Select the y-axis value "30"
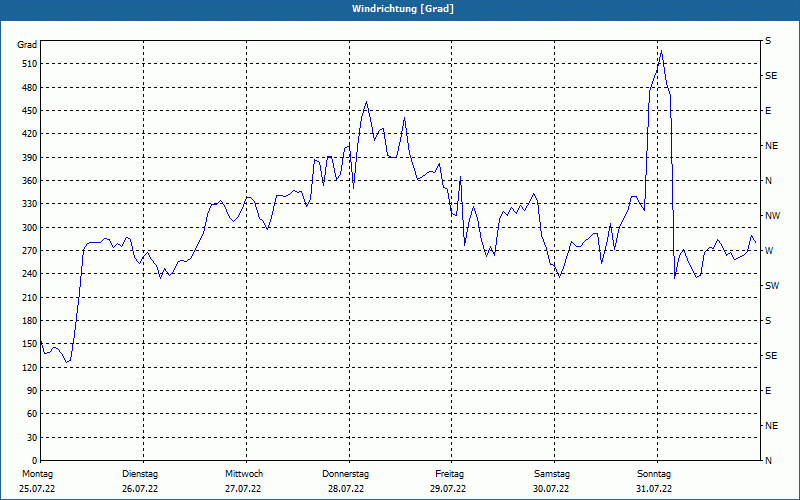The width and height of the screenshot is (800, 500). coord(32,437)
